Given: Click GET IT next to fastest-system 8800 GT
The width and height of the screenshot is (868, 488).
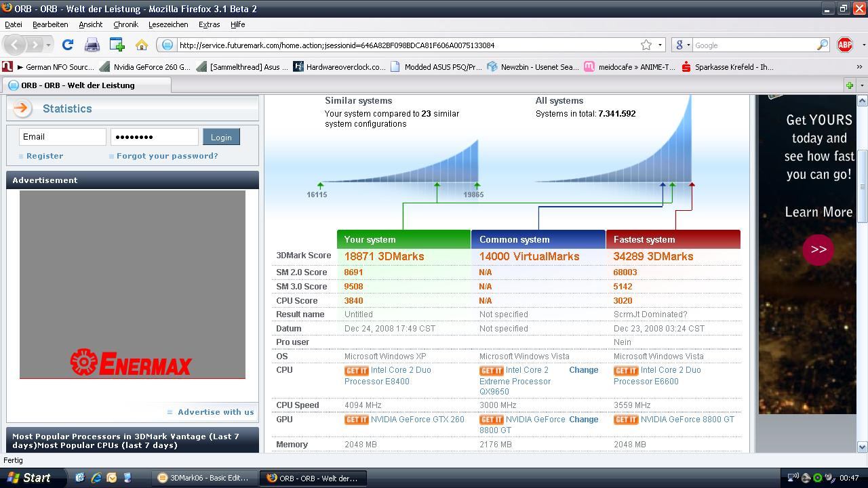Looking at the screenshot, I should click(x=626, y=420).
